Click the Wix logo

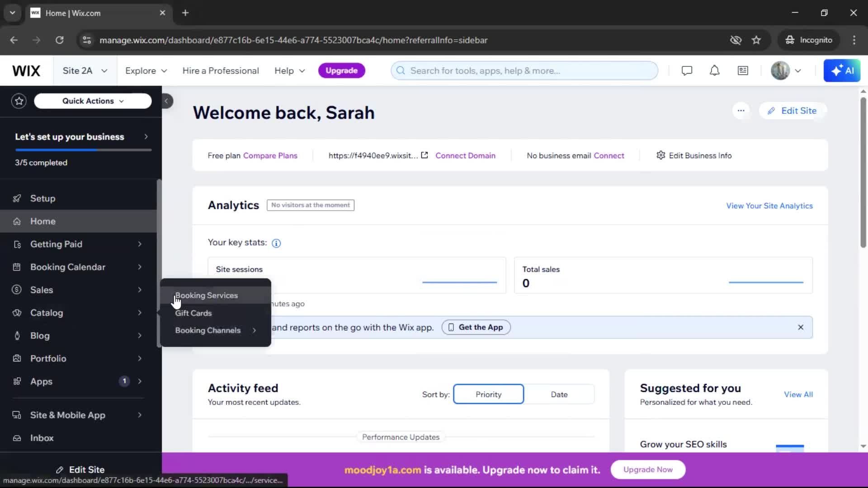[x=26, y=71]
